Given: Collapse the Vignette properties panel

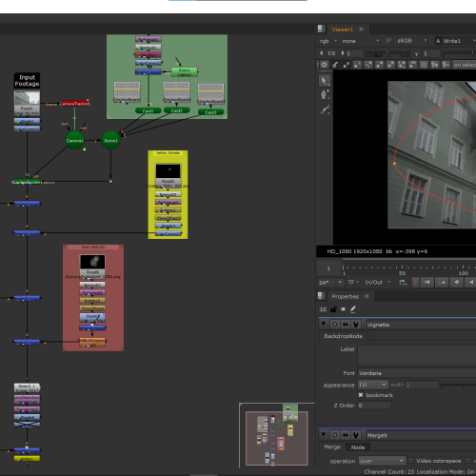Looking at the screenshot, I should tap(324, 324).
